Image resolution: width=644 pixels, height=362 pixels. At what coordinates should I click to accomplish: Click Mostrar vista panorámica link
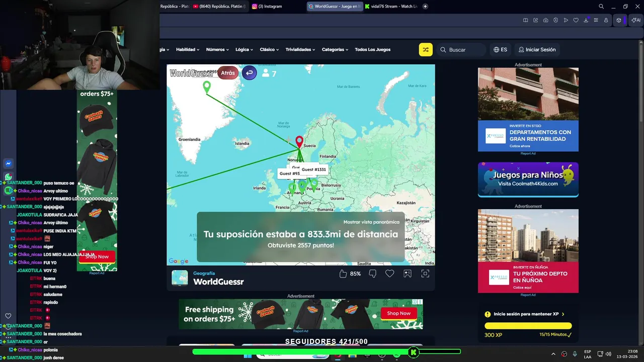point(371,222)
